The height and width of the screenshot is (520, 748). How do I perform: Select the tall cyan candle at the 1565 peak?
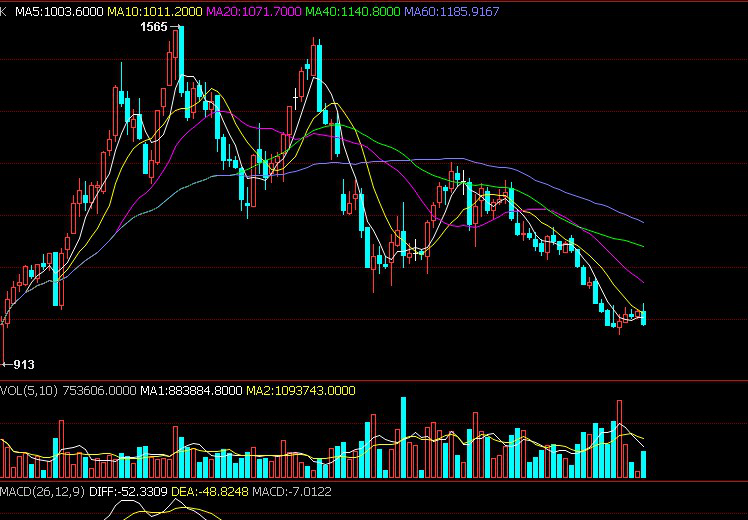pyautogui.click(x=181, y=60)
